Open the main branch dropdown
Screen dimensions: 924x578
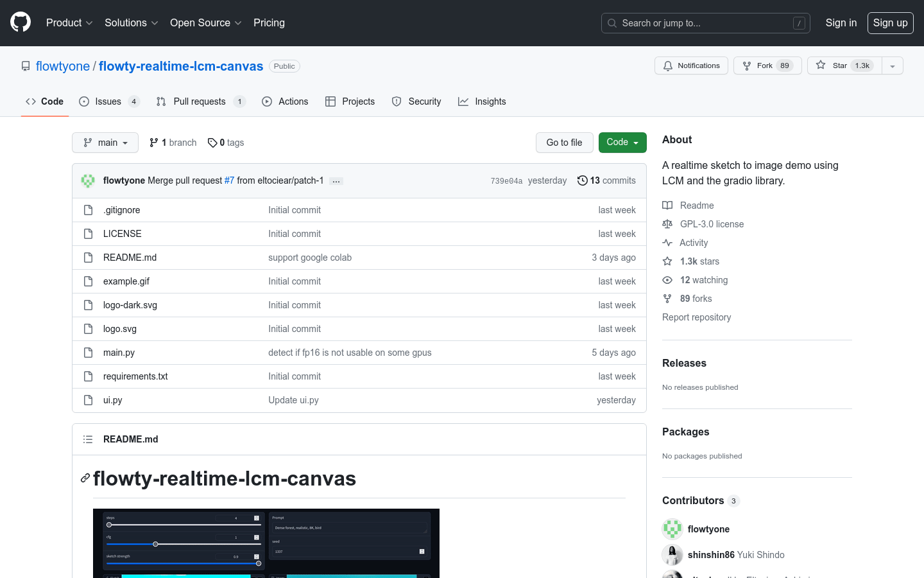coord(105,142)
